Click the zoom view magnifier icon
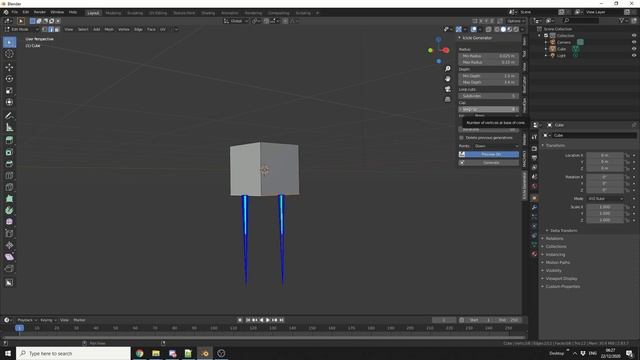The width and height of the screenshot is (640, 360). click(448, 69)
